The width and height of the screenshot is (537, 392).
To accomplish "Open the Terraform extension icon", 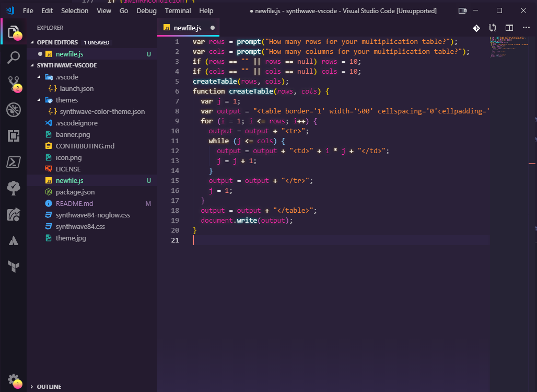I will 13,267.
